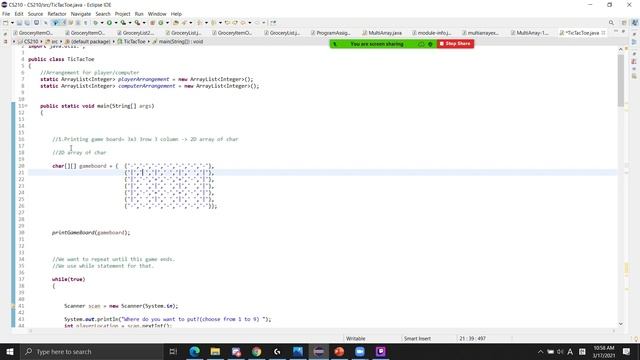Open the Help menu
This screenshot has width=640, height=360.
[176, 14]
